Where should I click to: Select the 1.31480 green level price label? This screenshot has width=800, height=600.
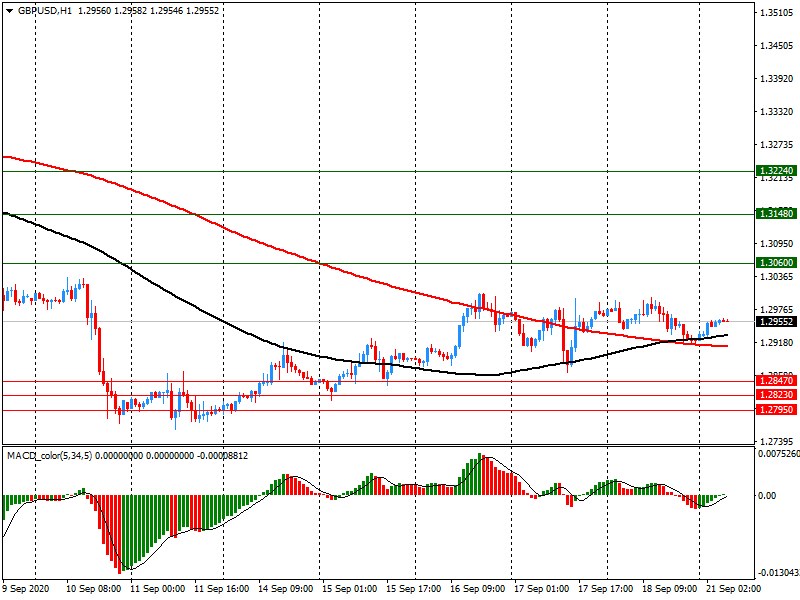pyautogui.click(x=776, y=214)
